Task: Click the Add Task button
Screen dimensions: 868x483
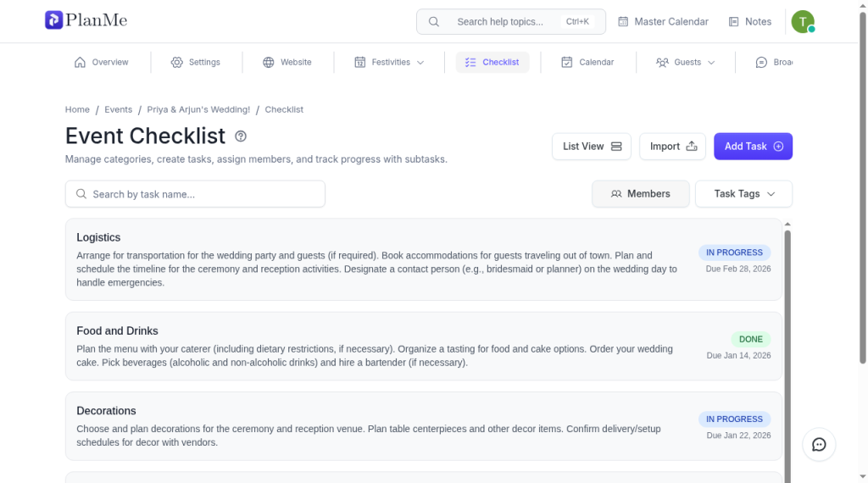Action: [x=753, y=146]
